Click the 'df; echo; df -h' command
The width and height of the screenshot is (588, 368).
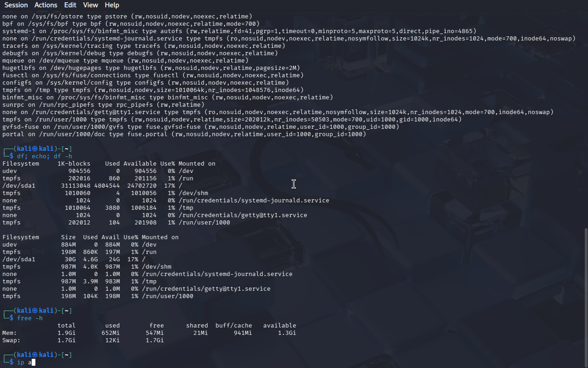point(45,156)
